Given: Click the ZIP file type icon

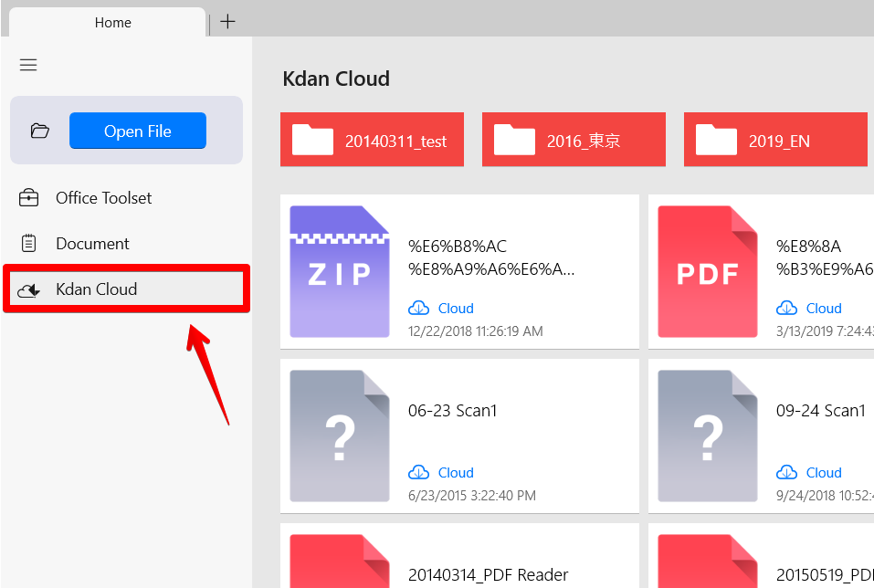Looking at the screenshot, I should (x=340, y=271).
